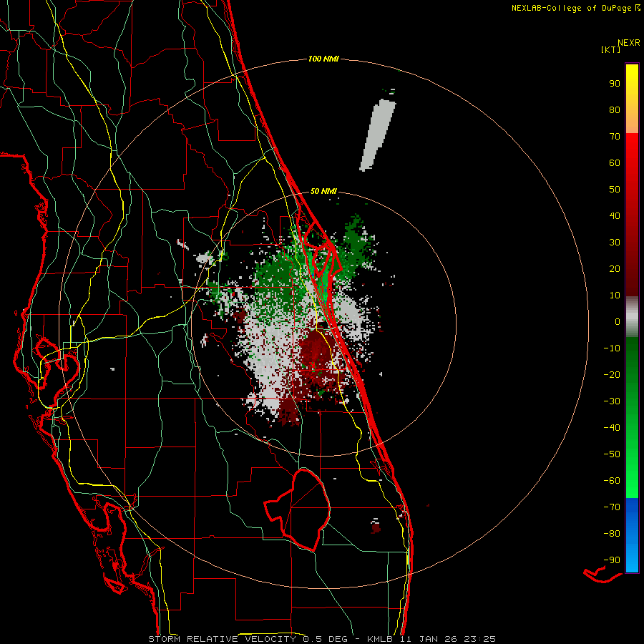Select the 90 value on velocity scale
Screen dimensions: 644x644
[615, 84]
